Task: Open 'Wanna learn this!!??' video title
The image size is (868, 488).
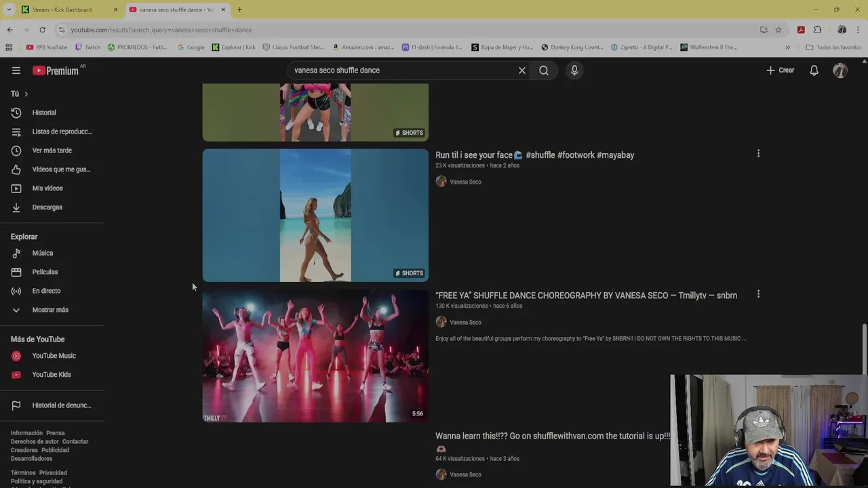Action: pyautogui.click(x=552, y=436)
